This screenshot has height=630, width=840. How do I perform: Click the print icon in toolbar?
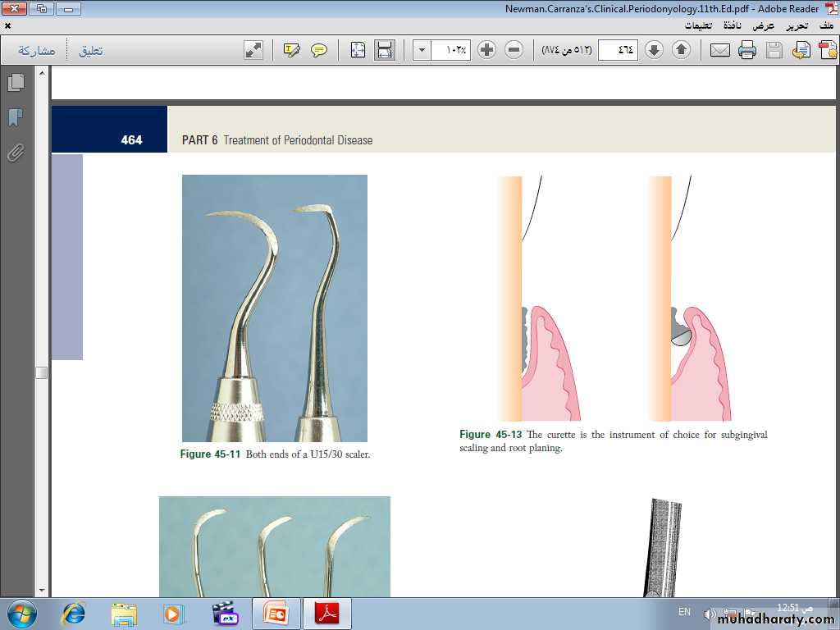(746, 50)
